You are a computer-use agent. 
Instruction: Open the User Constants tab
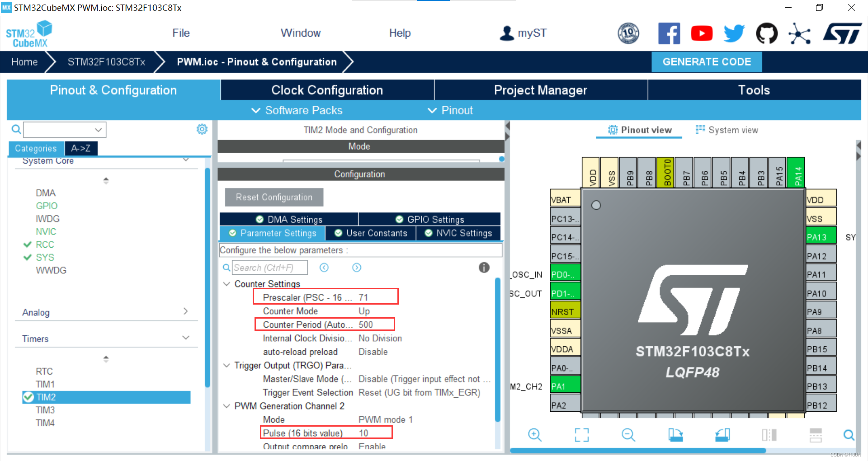click(x=371, y=233)
